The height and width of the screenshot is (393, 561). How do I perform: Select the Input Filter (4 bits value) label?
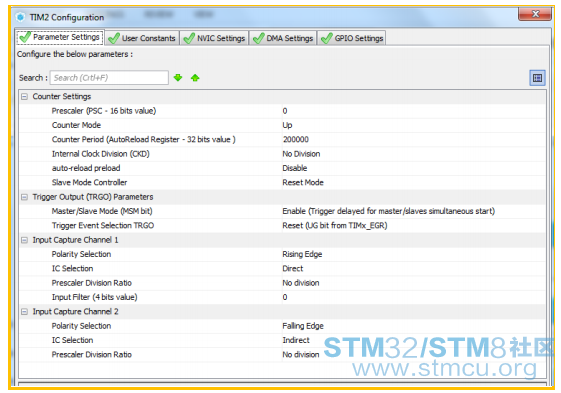[x=94, y=297]
